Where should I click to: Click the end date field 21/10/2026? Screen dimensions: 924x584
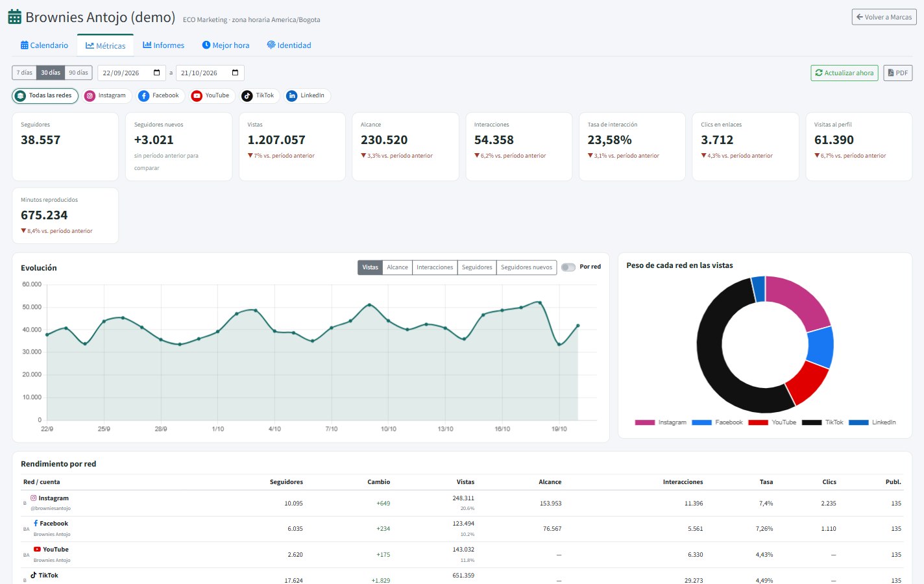[x=210, y=73]
